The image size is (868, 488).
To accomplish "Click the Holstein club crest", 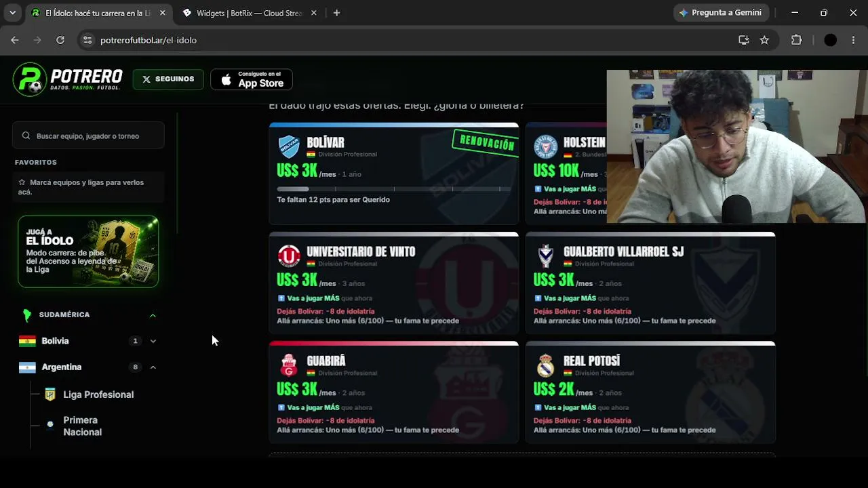I will point(545,146).
